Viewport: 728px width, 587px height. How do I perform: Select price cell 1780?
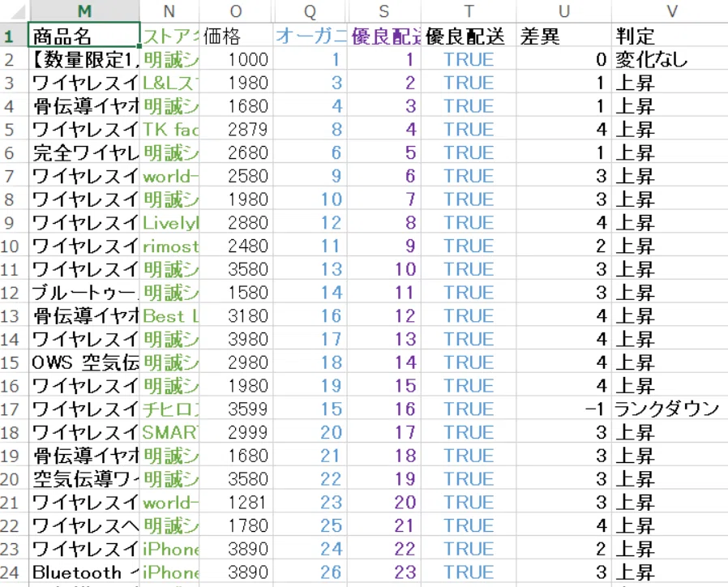(237, 525)
